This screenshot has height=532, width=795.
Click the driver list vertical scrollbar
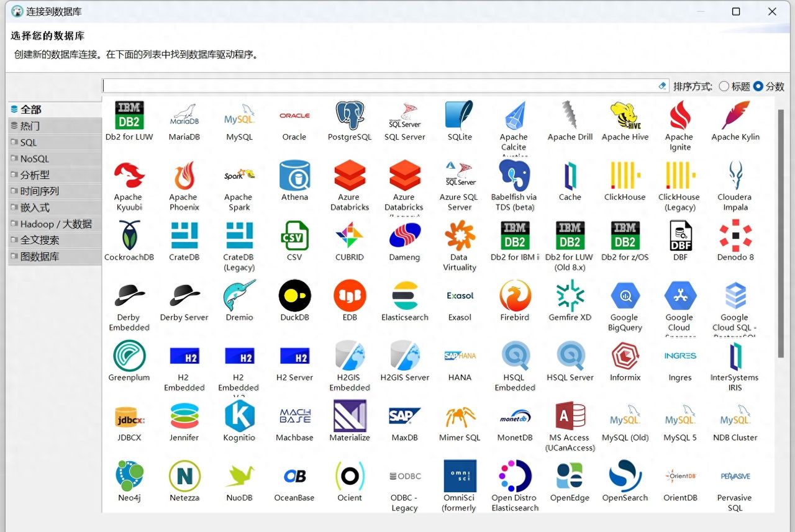pyautogui.click(x=781, y=233)
